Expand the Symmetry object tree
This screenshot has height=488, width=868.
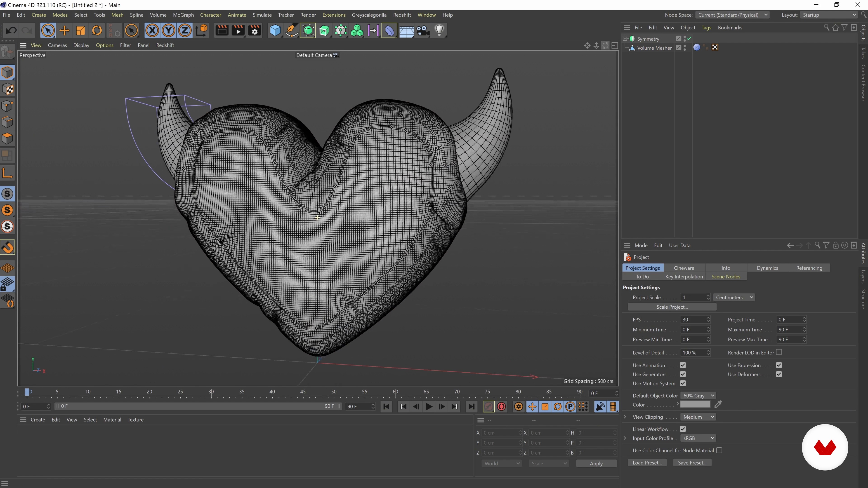pos(625,39)
